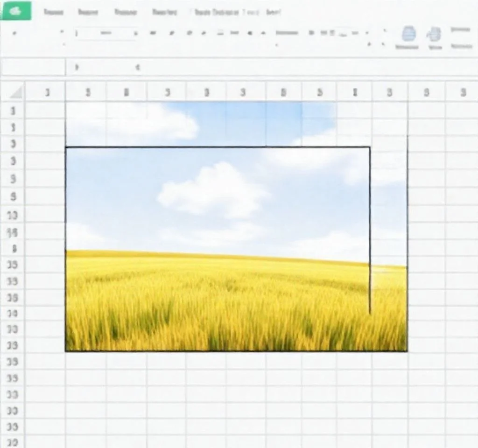
Task: Switch to the second ribbon menu tab
Action: point(88,12)
